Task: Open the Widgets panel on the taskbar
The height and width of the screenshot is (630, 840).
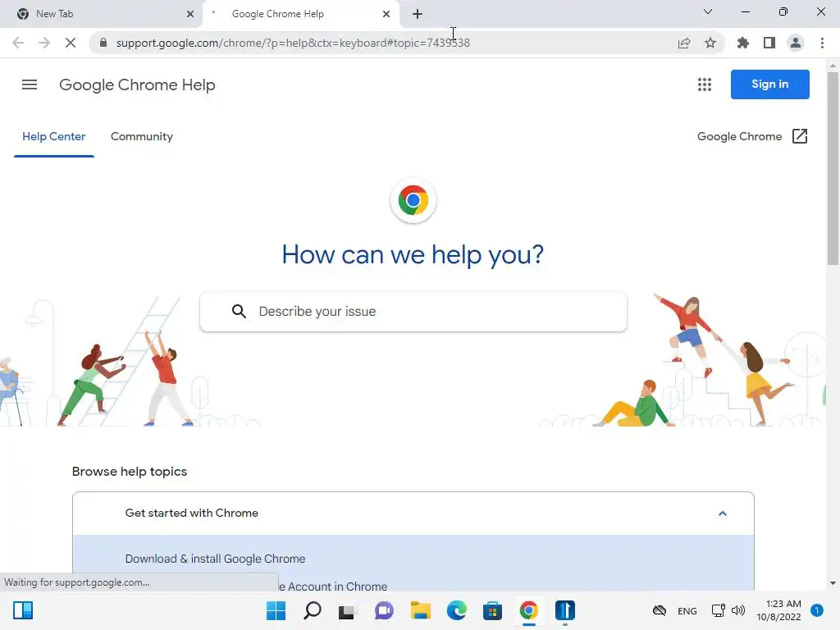Action: point(23,610)
